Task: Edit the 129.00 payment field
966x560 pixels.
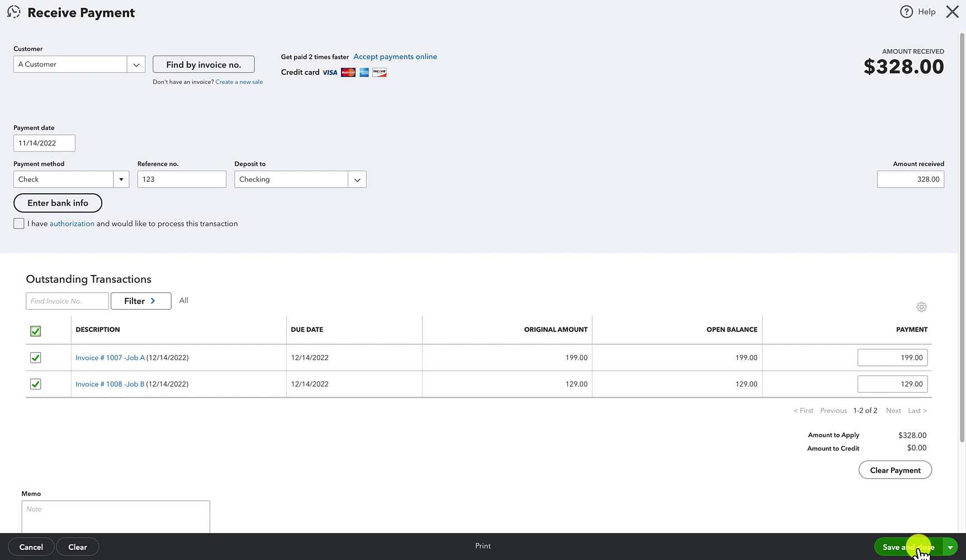Action: (x=892, y=384)
